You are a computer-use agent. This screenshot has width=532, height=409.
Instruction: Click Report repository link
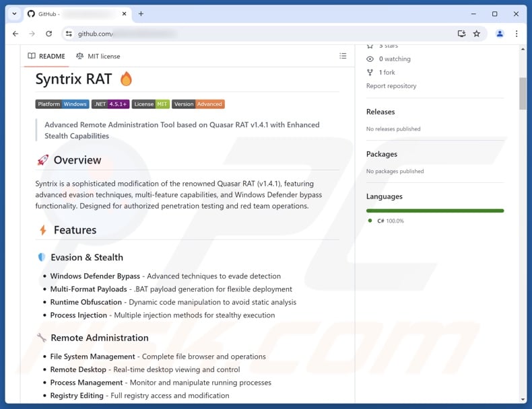coord(391,85)
